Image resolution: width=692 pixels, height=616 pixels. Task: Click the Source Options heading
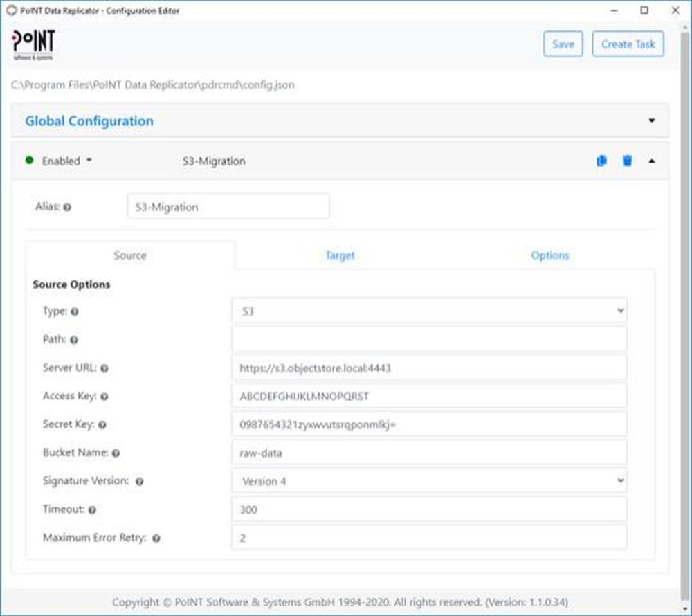click(71, 284)
